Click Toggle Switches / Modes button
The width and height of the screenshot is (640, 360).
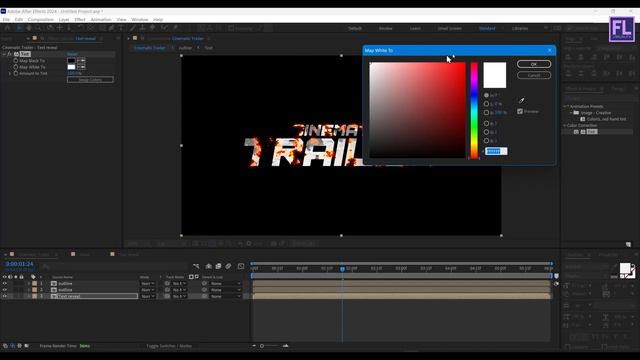point(169,346)
